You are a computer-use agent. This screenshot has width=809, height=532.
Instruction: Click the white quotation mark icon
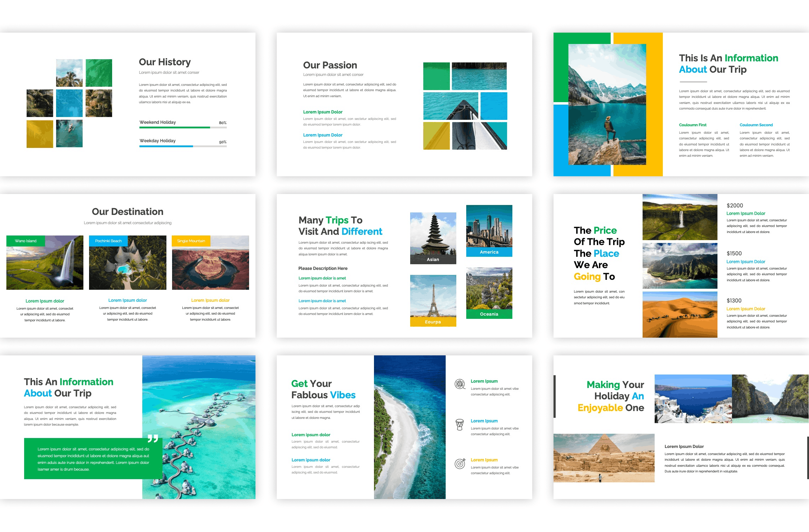click(153, 439)
